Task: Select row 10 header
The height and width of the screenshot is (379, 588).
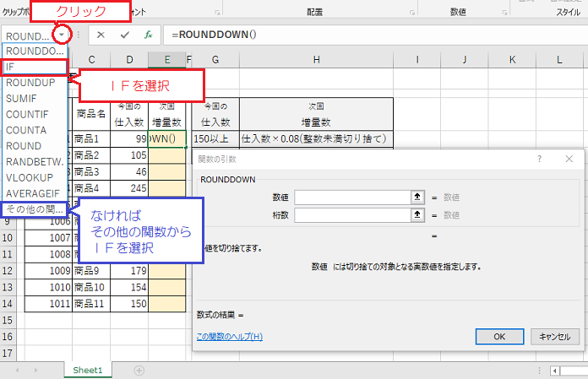Action: tap(8, 238)
